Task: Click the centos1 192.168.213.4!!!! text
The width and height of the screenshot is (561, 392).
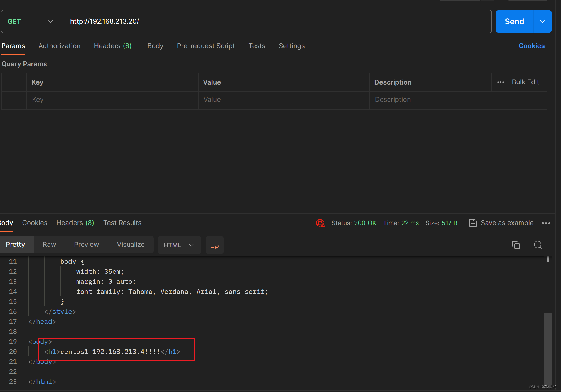Action: click(110, 352)
